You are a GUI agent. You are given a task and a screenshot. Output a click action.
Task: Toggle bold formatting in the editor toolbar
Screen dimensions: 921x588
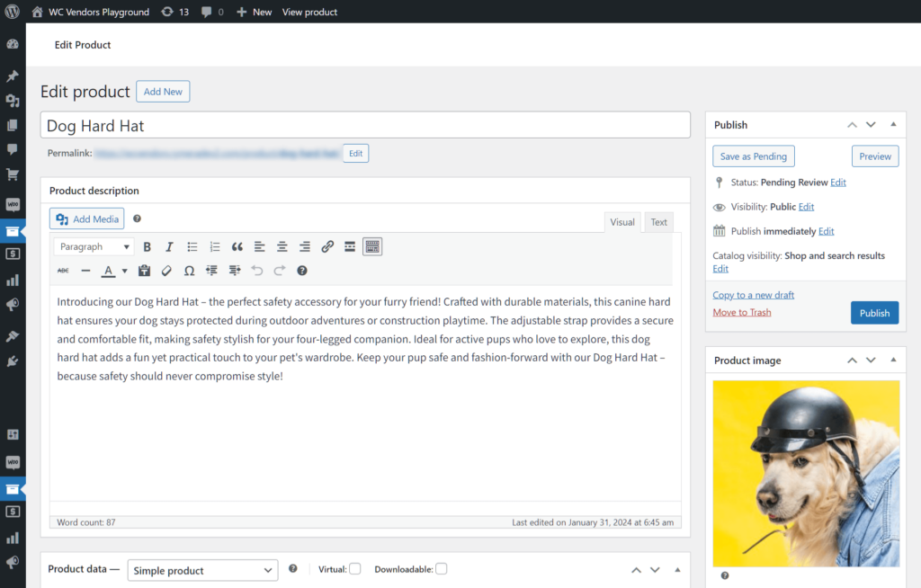pyautogui.click(x=147, y=246)
